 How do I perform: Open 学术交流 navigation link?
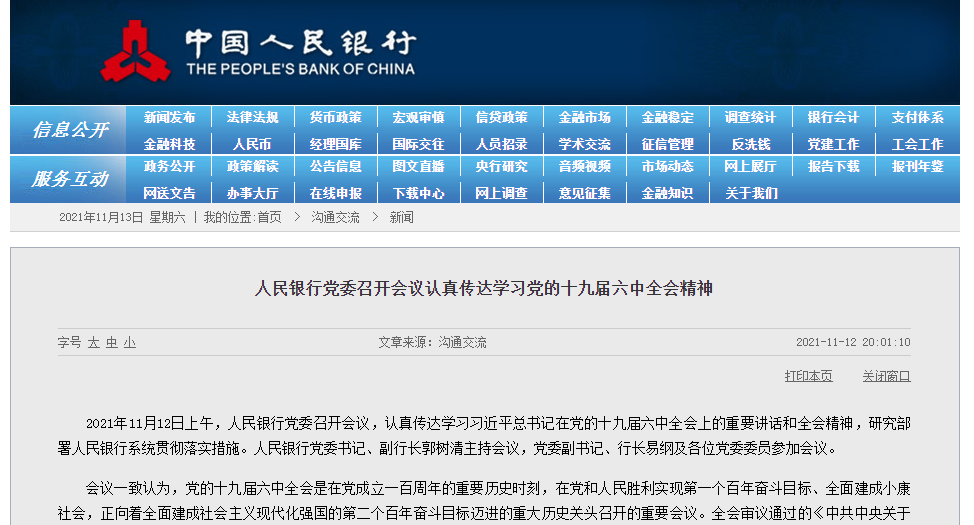coord(585,144)
